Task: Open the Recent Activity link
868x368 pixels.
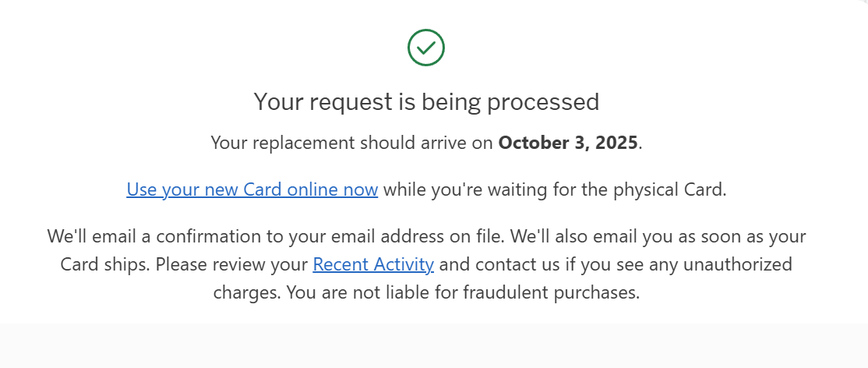Action: [373, 264]
